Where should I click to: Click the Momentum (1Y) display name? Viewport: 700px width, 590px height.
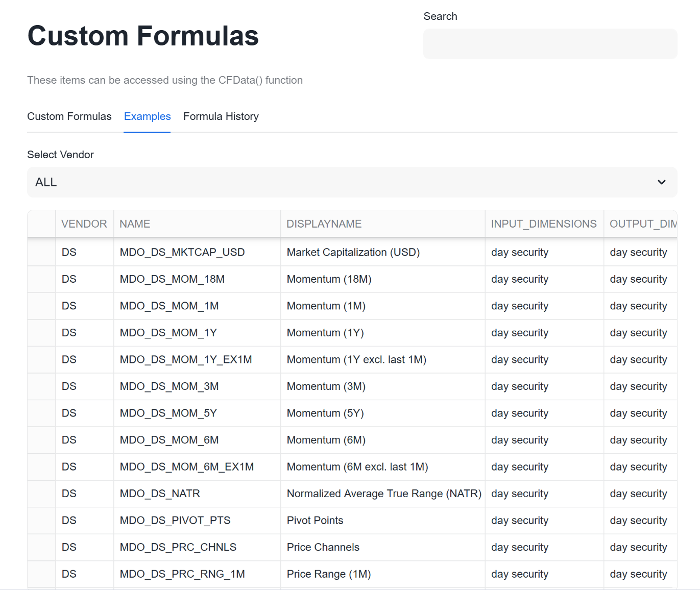tap(325, 332)
